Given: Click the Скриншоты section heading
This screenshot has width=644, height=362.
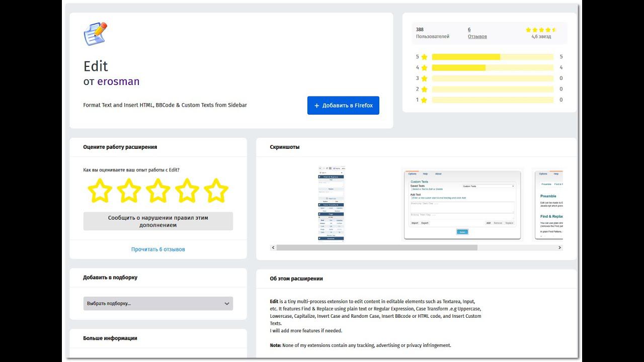Looking at the screenshot, I should click(x=285, y=147).
